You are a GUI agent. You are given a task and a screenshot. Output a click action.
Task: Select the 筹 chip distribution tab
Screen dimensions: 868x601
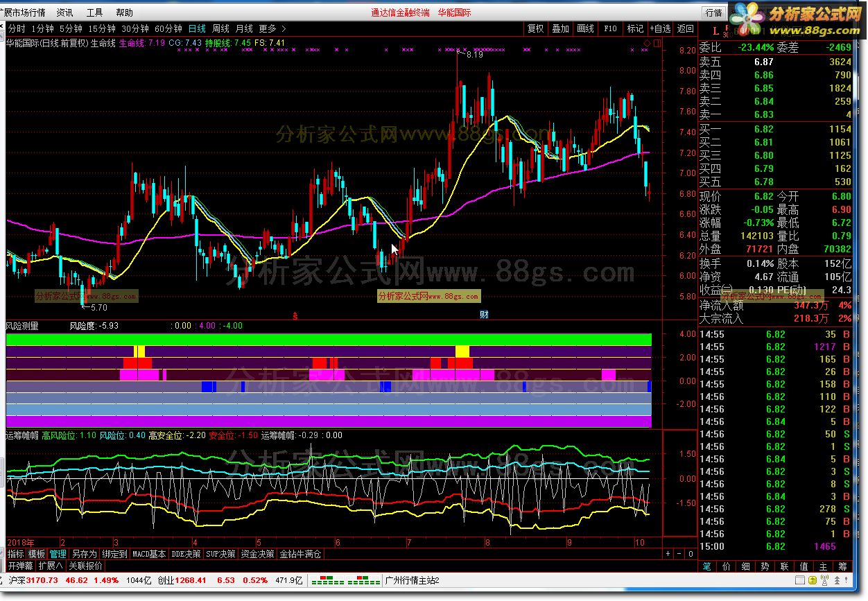pyautogui.click(x=843, y=566)
